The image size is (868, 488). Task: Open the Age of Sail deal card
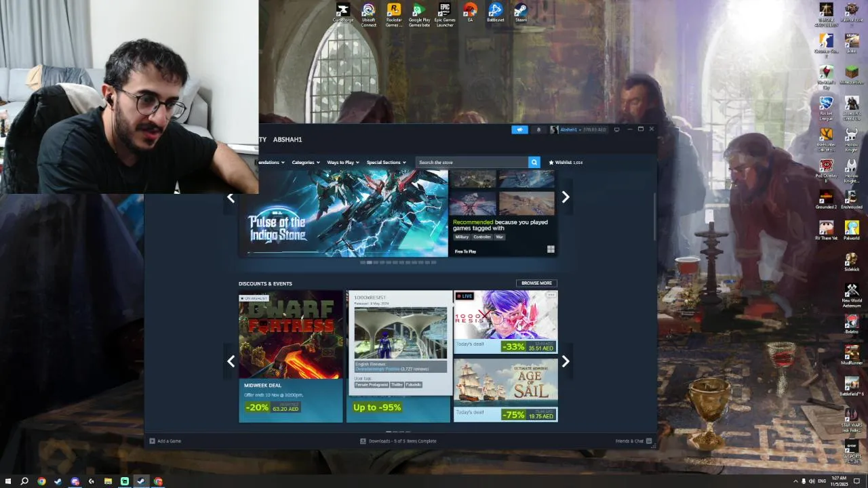(x=506, y=390)
